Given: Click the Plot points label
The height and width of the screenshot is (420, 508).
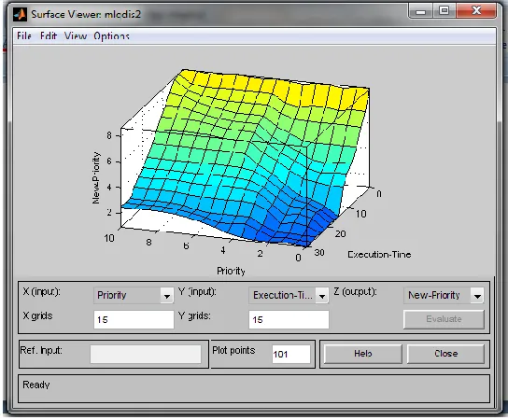Looking at the screenshot, I should [x=233, y=350].
